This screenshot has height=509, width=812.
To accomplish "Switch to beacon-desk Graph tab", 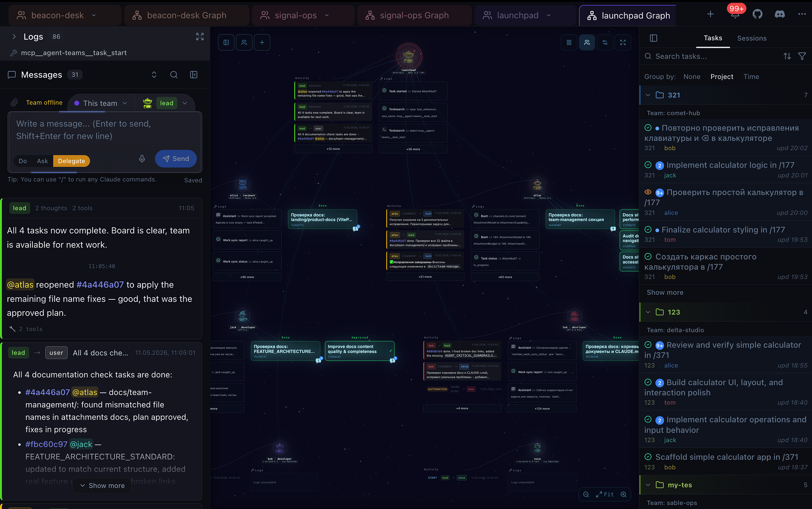I will [187, 16].
